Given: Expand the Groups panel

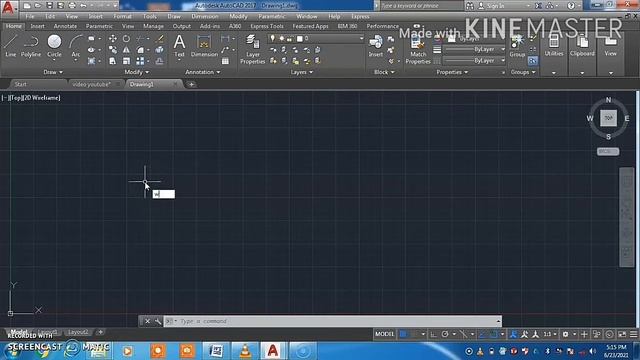Looking at the screenshot, I should pyautogui.click(x=523, y=72).
